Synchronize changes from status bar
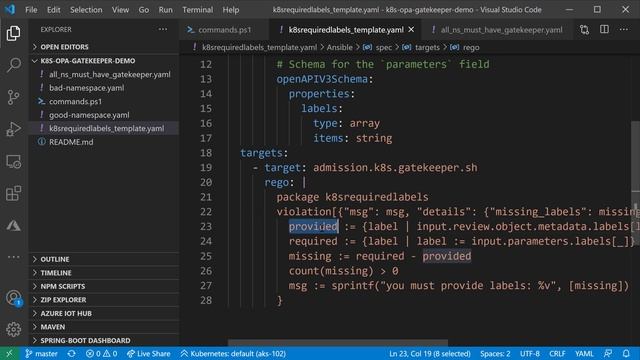The image size is (640, 360). 71,353
